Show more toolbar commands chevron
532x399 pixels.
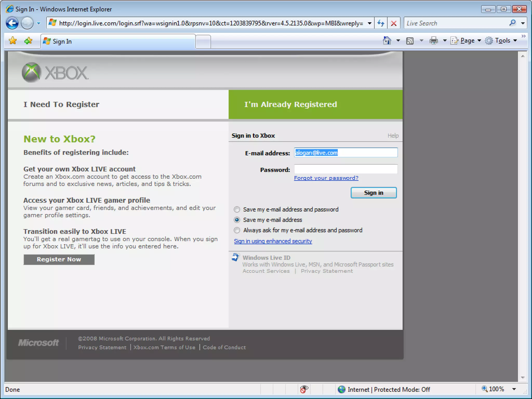523,36
